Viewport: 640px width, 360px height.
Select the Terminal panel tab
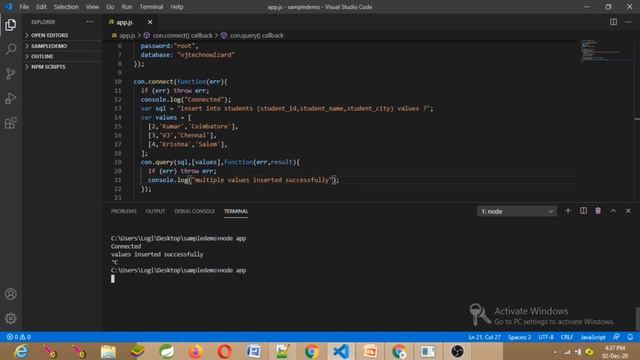pyautogui.click(x=236, y=211)
